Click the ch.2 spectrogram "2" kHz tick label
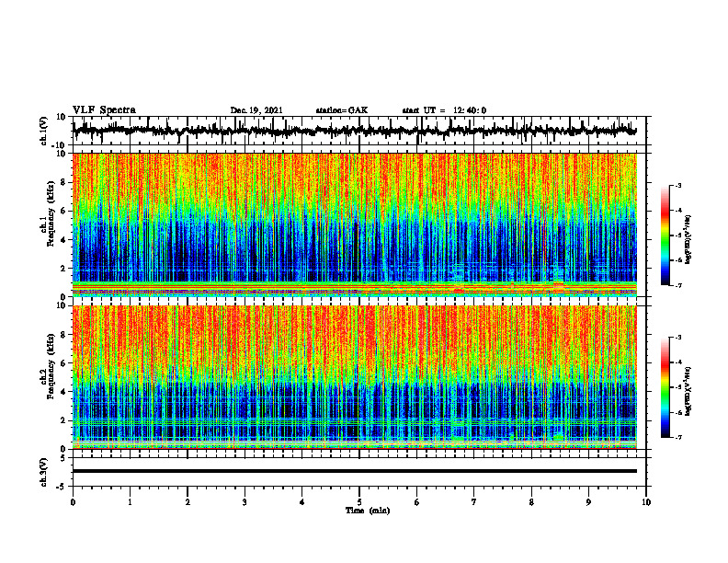Screen dimensions: 728x563 (63, 420)
